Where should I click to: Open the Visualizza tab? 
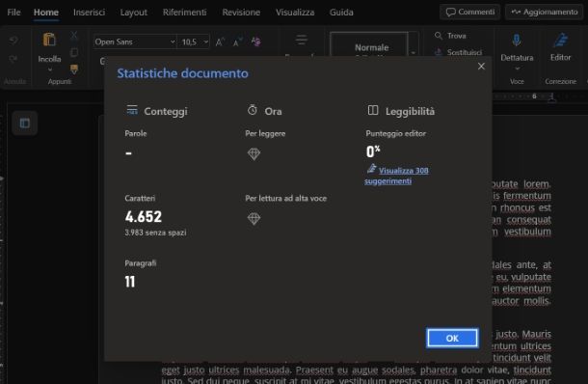tap(295, 13)
